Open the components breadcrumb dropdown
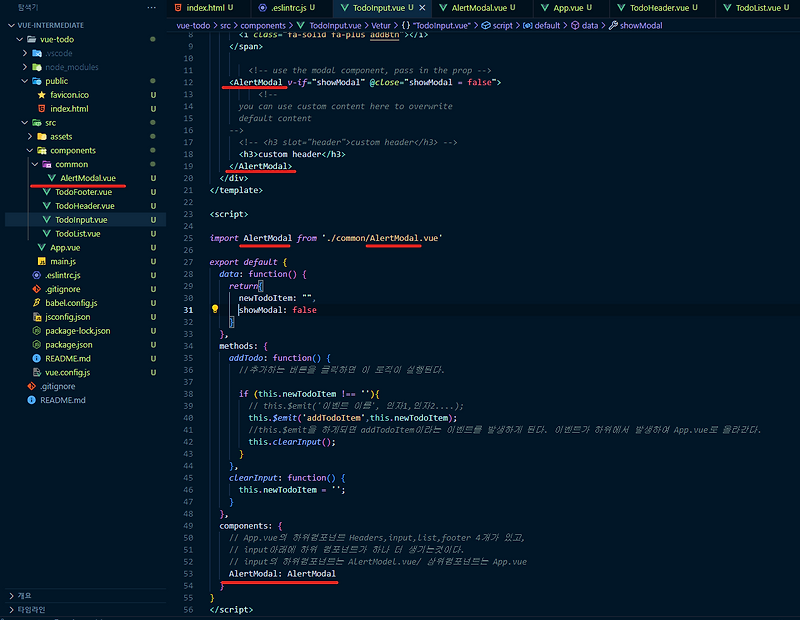The image size is (800, 620). [x=264, y=25]
